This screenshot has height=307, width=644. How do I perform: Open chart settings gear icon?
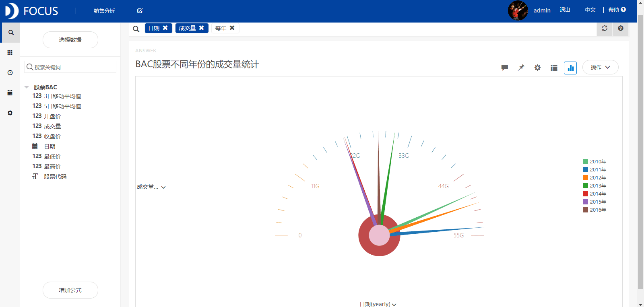pos(537,68)
